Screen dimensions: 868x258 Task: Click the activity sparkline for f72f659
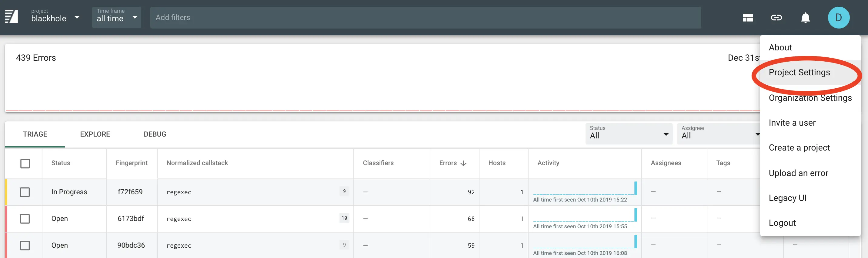coord(585,189)
